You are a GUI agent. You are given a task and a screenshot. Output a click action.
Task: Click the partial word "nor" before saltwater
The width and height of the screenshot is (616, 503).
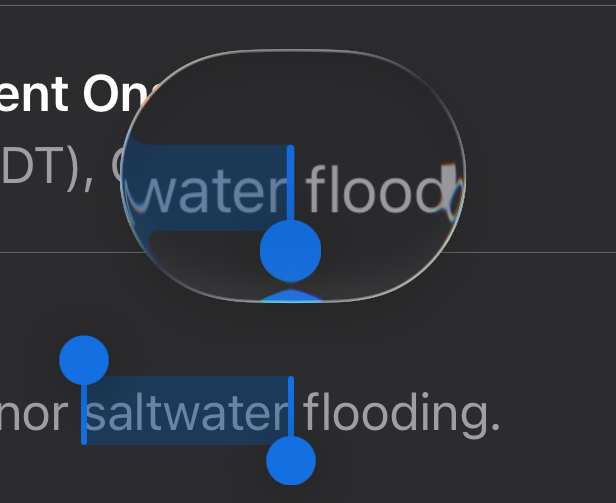(x=38, y=414)
